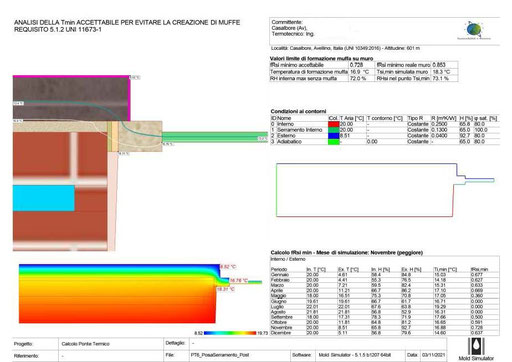
Task: Click the File name PT6_PosaSerramento_Post
Action: (220, 355)
